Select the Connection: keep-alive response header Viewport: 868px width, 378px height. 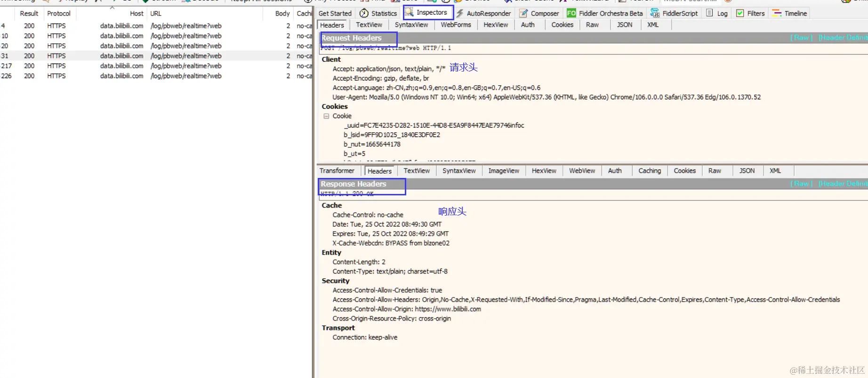coord(365,337)
